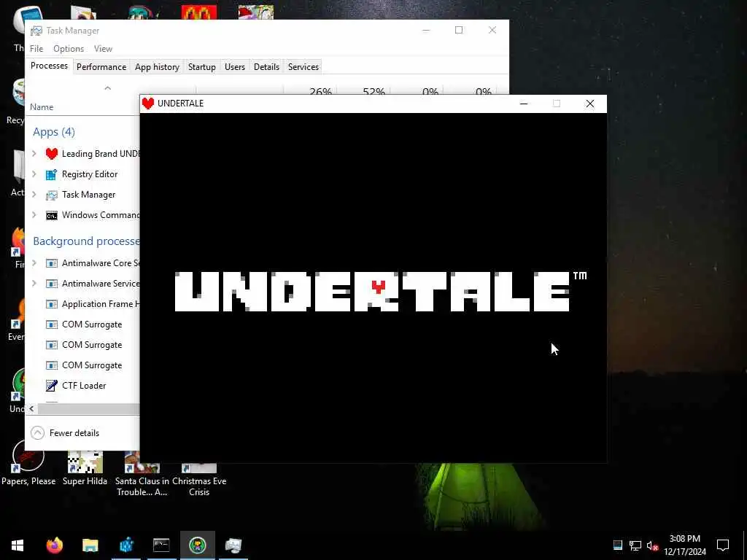Click the horizontal scrollbar left arrow in Task Manager

pyautogui.click(x=31, y=408)
